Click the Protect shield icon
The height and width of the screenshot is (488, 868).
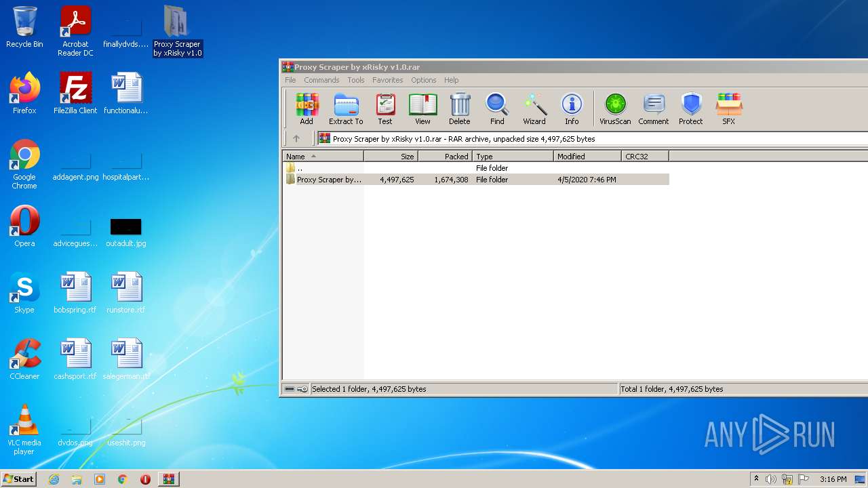point(691,109)
